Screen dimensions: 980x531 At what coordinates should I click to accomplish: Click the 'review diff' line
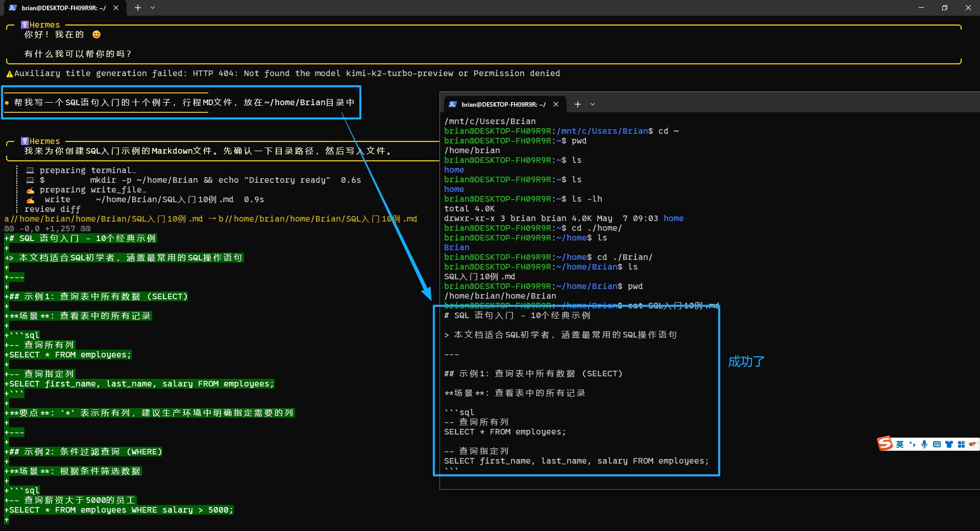(53, 209)
